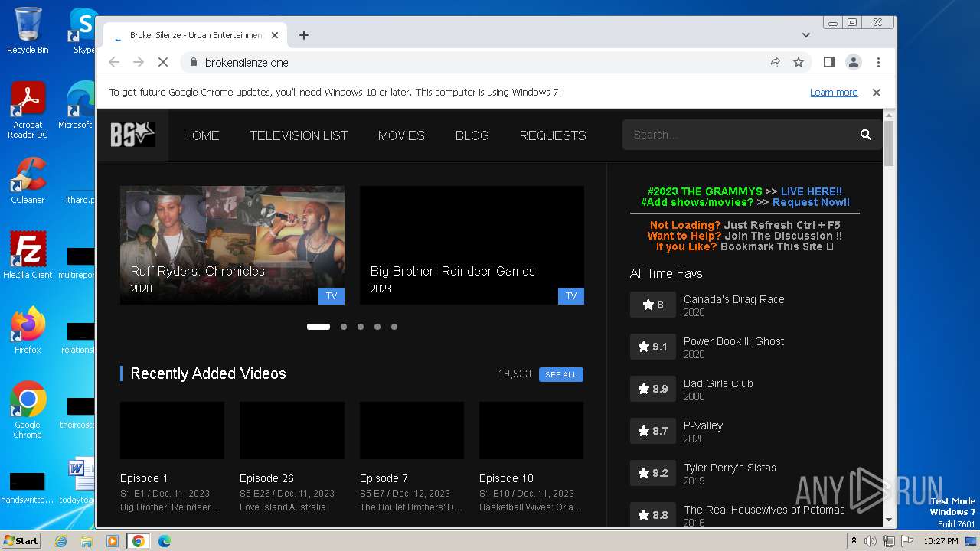
Task: Open Internet Explorer in taskbar
Action: 60,541
